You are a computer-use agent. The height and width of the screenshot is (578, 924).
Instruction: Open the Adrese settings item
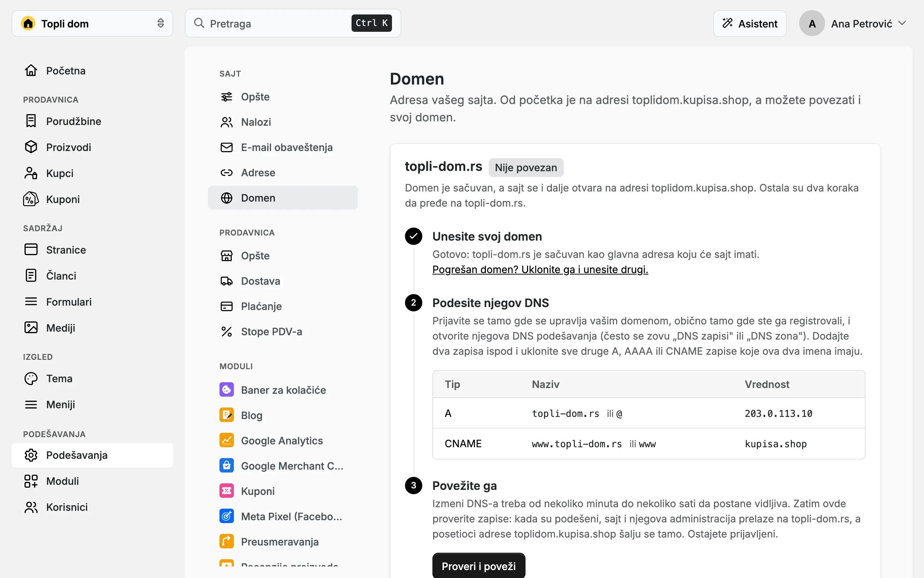tap(283, 172)
